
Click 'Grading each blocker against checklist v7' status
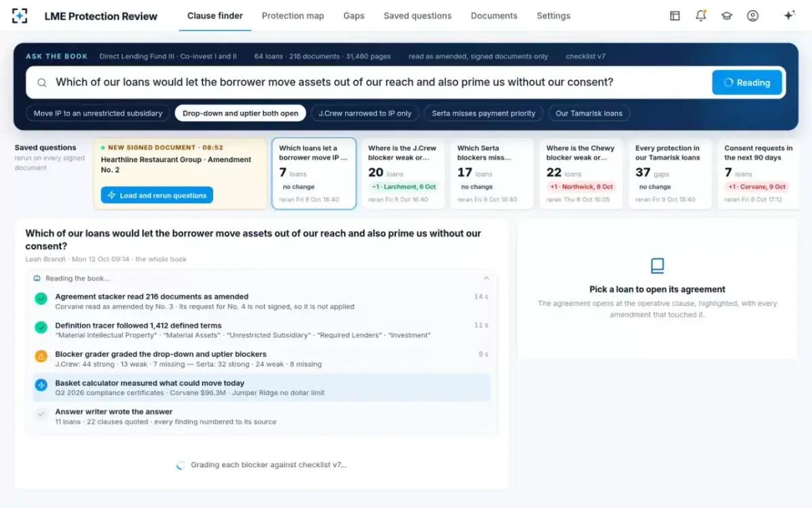[x=269, y=465]
